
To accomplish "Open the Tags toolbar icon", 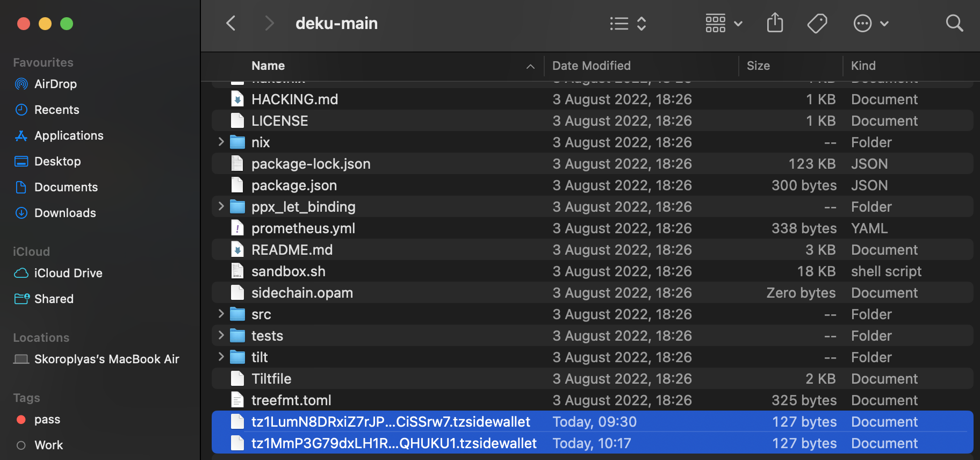I will tap(817, 23).
